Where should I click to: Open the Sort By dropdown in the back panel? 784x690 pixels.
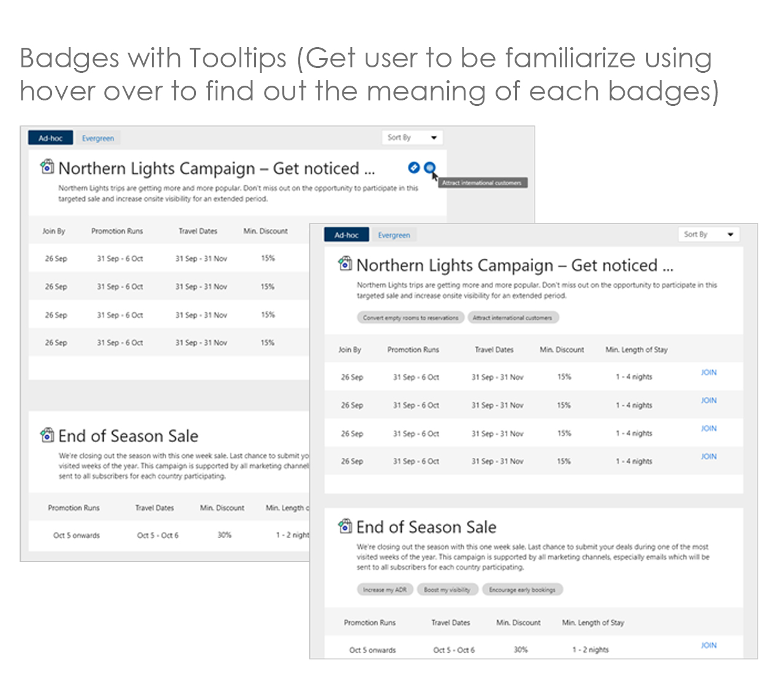[x=412, y=138]
